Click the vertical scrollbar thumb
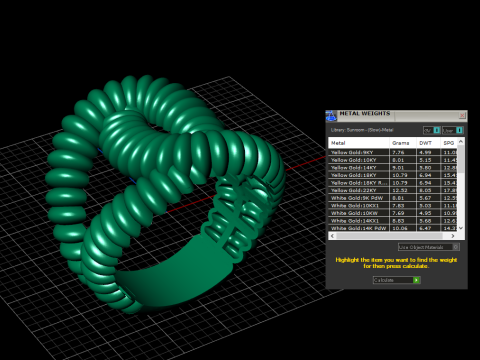Image resolution: width=480 pixels, height=360 pixels. (461, 159)
